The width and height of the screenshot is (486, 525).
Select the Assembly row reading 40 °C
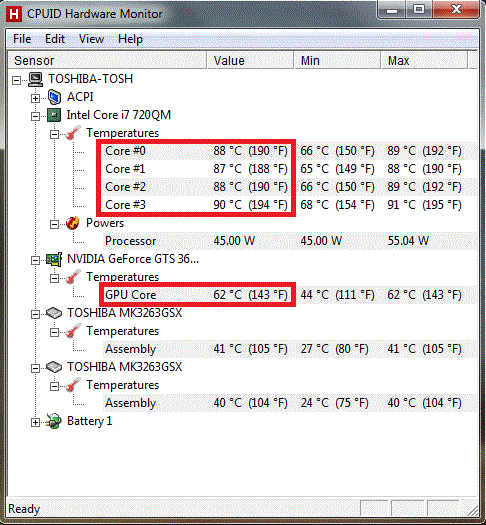click(290, 403)
